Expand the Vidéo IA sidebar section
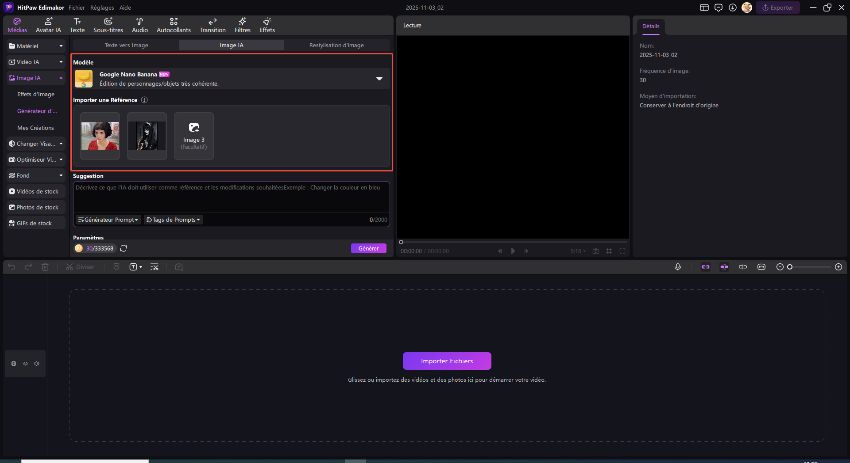Viewport: 850px width, 463px height. [x=35, y=62]
